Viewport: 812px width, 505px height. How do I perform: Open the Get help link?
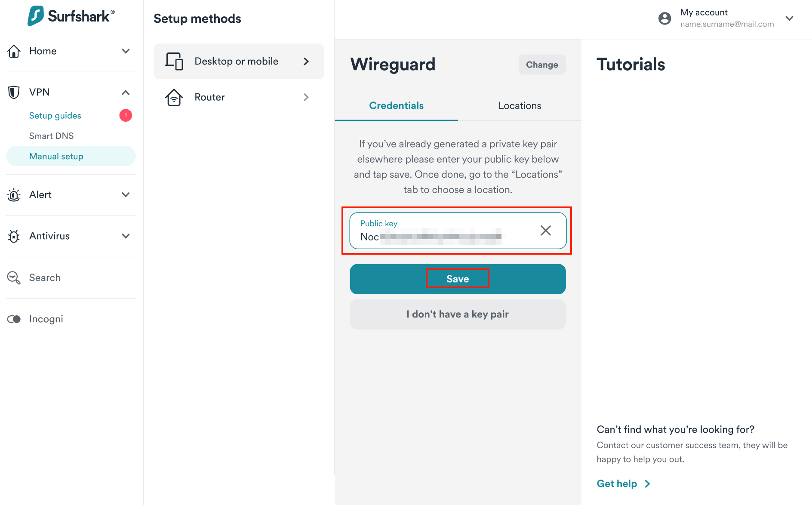pyautogui.click(x=623, y=484)
